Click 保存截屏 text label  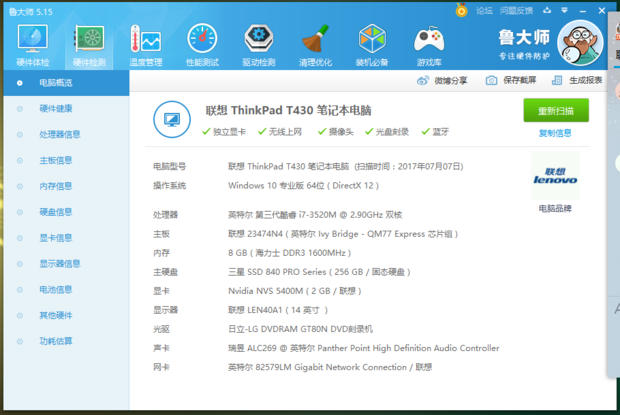pyautogui.click(x=520, y=81)
